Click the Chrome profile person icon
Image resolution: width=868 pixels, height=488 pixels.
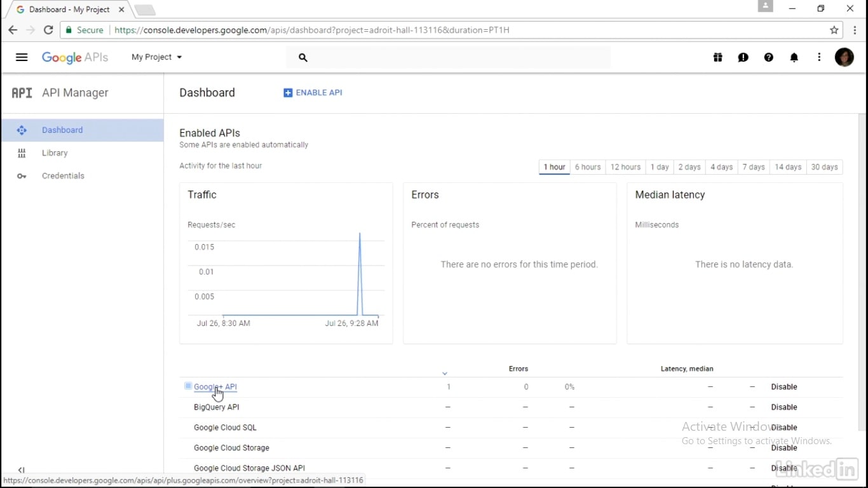point(766,6)
